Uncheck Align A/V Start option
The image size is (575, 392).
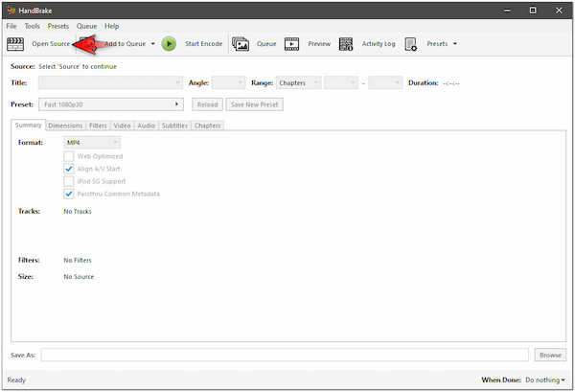pos(69,169)
